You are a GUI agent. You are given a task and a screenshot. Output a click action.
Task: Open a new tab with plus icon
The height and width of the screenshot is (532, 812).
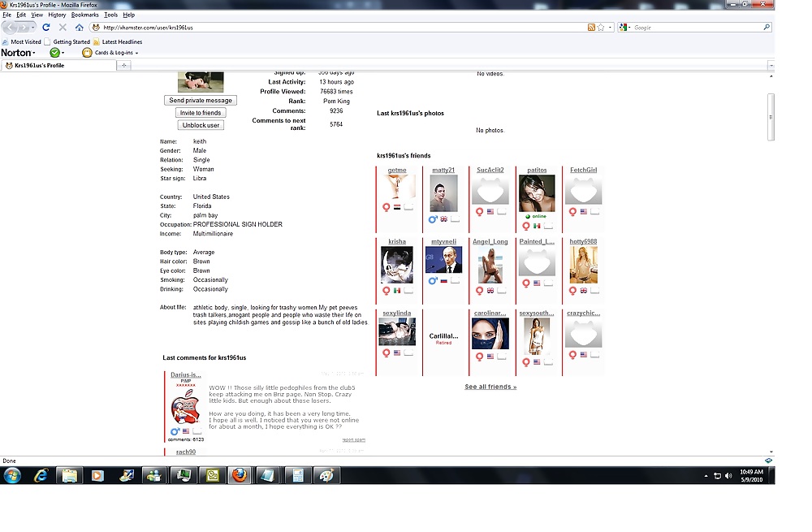click(124, 65)
